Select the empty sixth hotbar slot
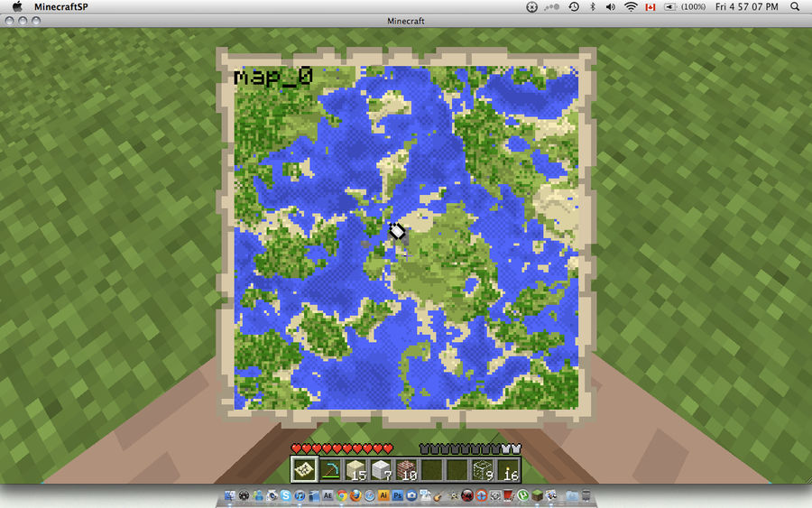This screenshot has width=812, height=508. pyautogui.click(x=432, y=470)
